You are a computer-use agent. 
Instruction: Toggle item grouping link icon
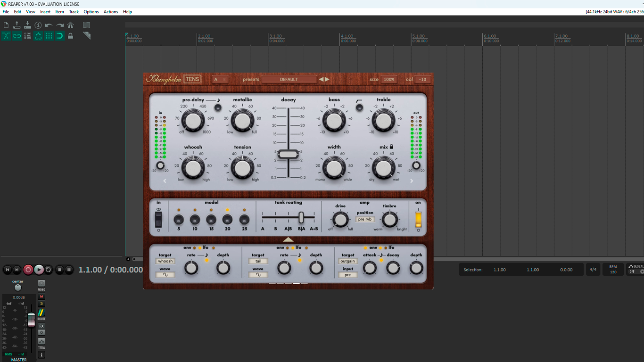[x=17, y=36]
